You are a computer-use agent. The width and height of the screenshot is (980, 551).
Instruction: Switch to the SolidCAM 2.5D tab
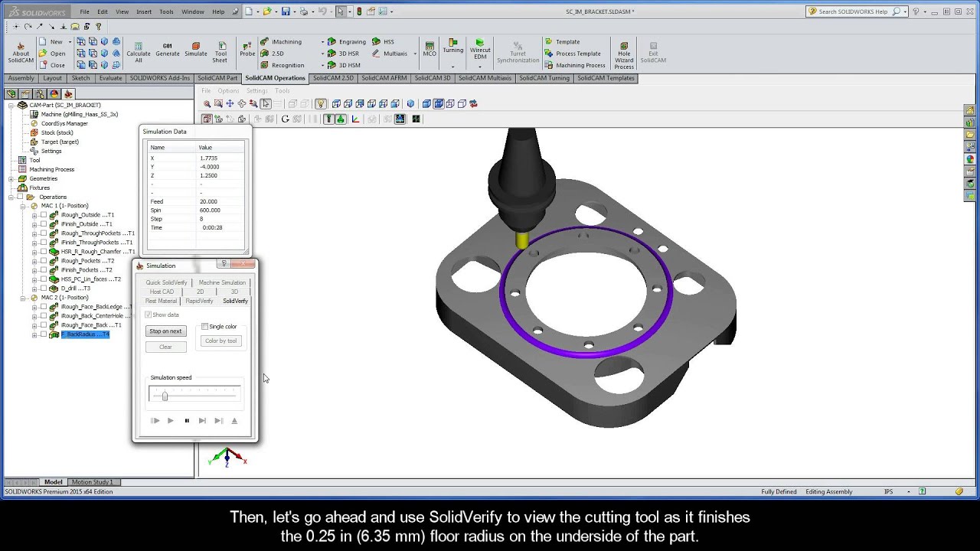click(x=334, y=78)
